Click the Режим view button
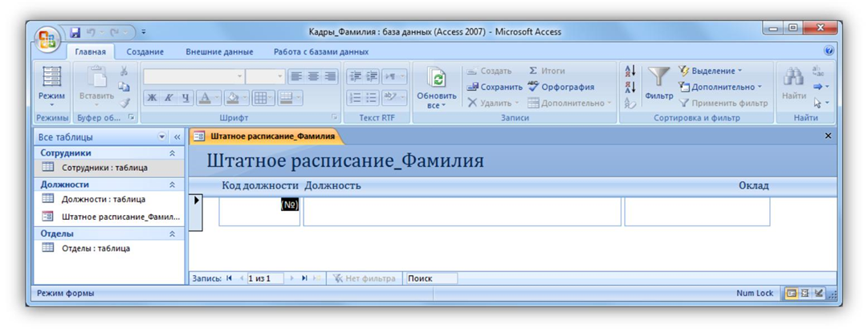 point(51,87)
